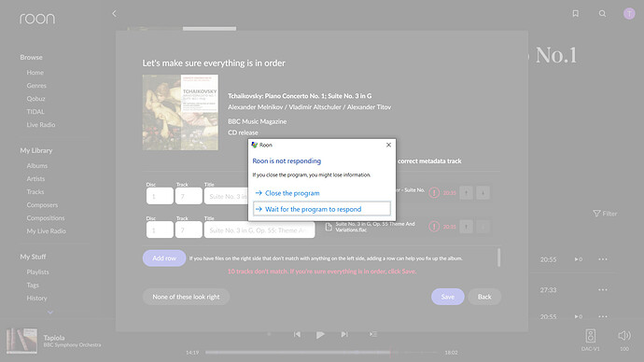Image resolution: width=644 pixels, height=362 pixels.
Task: Open TIDAL in sidebar
Action: pos(35,112)
